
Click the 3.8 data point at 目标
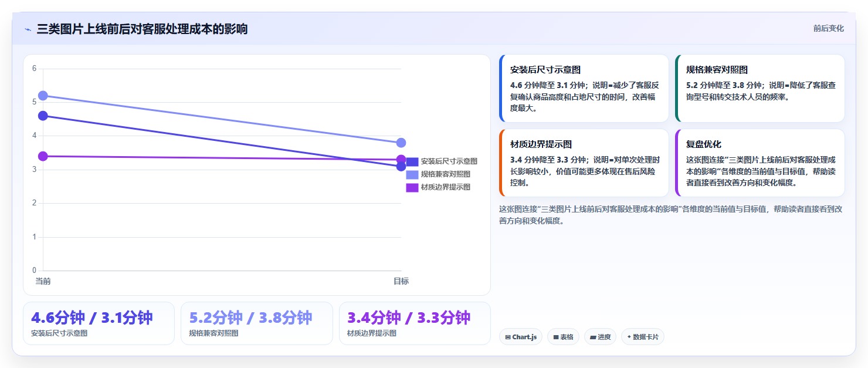401,143
